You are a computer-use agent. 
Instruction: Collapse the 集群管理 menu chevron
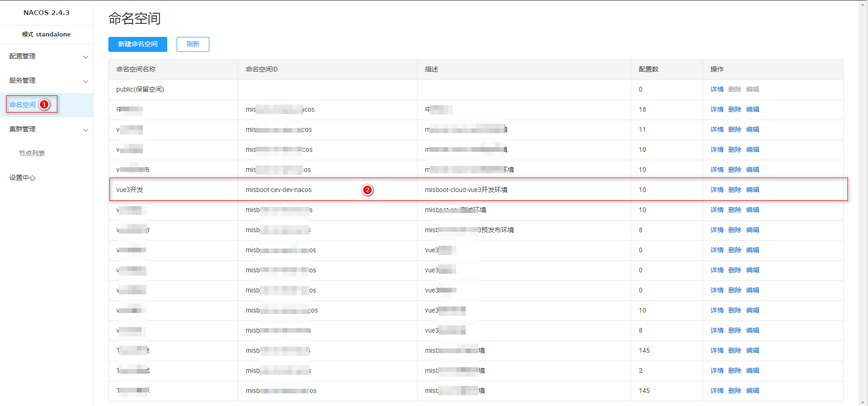[85, 130]
